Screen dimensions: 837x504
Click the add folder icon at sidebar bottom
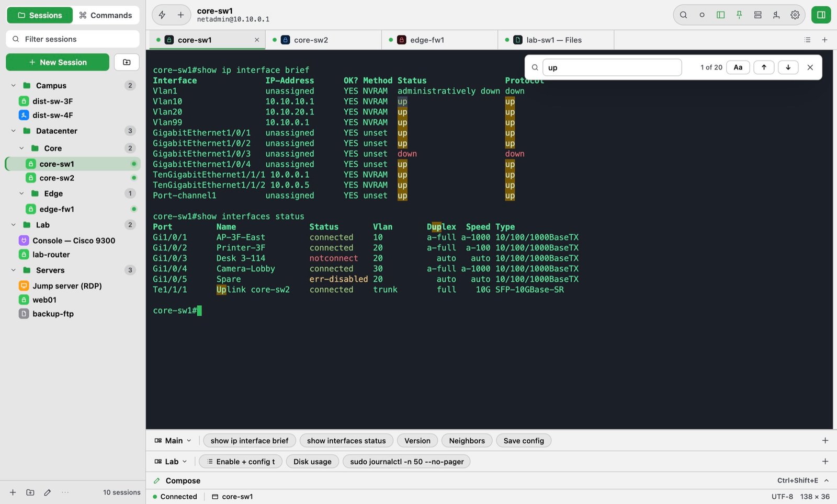point(30,492)
